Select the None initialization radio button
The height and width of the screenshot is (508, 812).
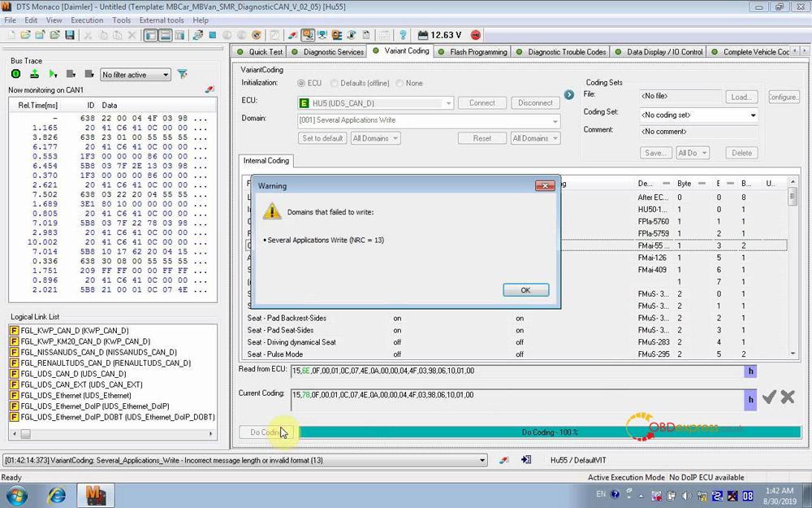400,83
